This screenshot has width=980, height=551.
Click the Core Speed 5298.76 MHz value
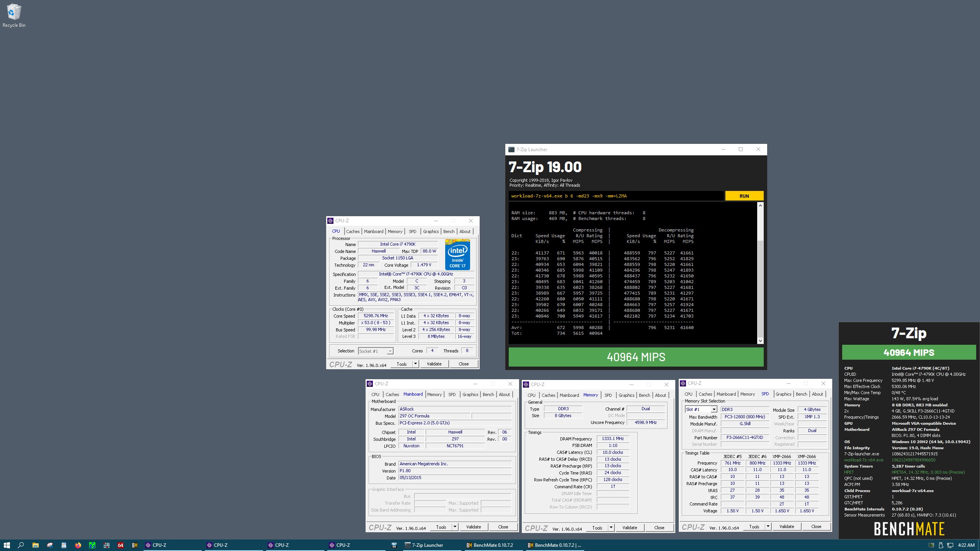coord(376,316)
